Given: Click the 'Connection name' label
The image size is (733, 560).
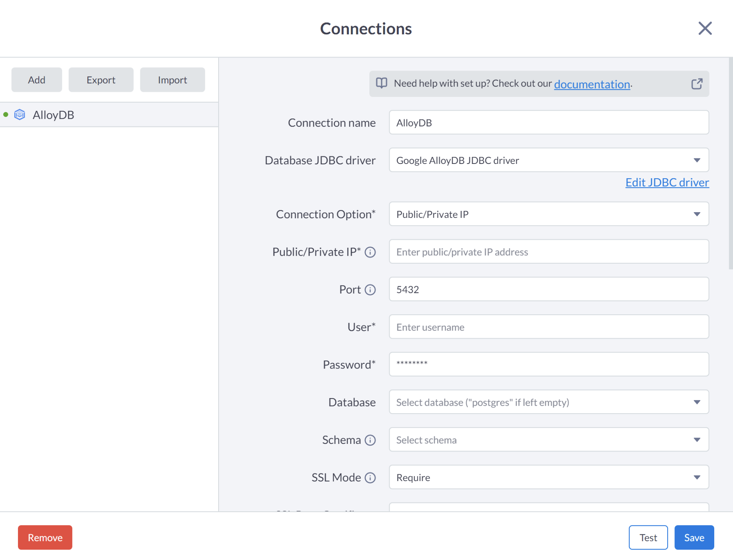Looking at the screenshot, I should coord(332,123).
